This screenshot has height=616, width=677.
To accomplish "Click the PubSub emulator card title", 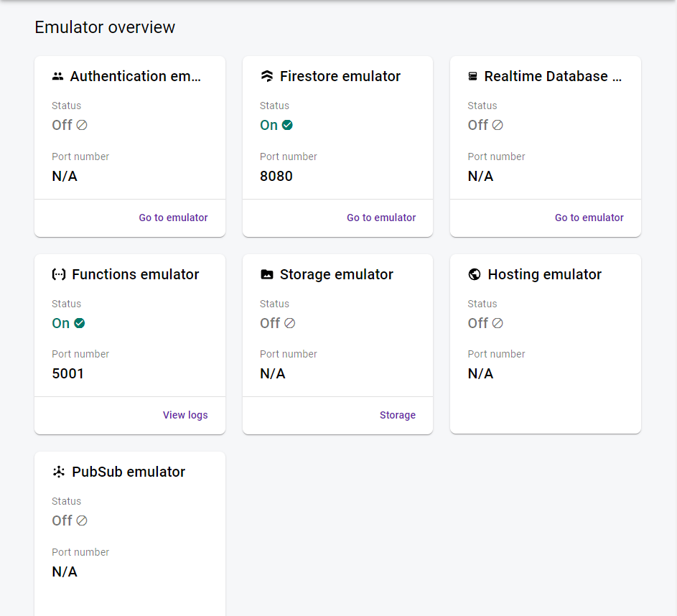I will (x=129, y=472).
